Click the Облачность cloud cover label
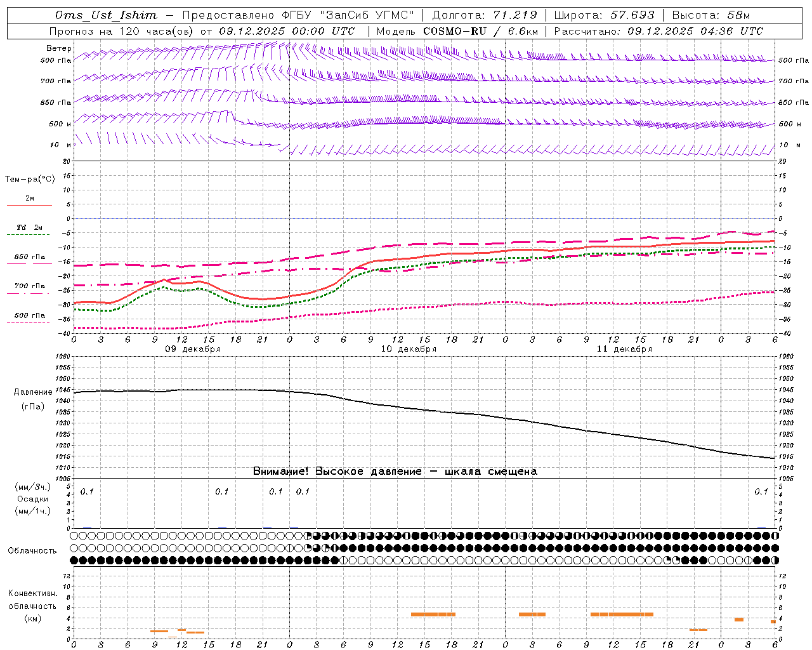 pos(32,551)
